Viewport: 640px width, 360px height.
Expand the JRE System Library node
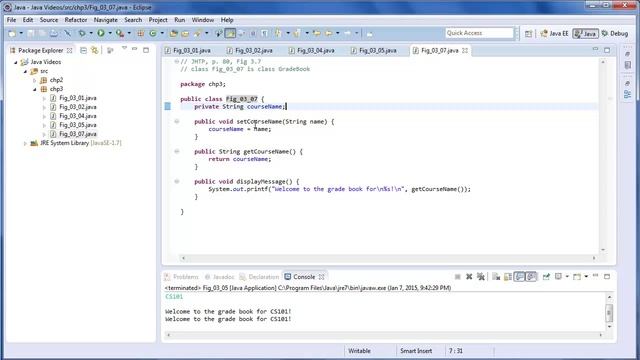coord(25,143)
